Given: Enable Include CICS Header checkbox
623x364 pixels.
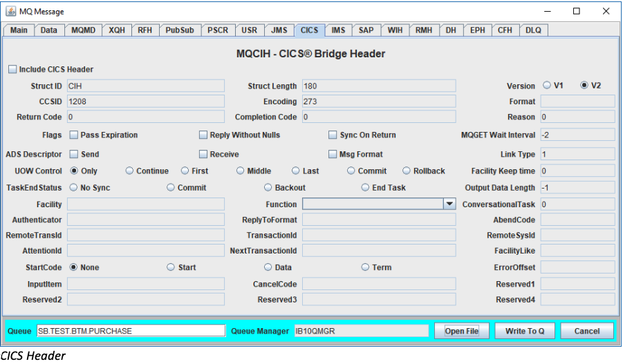Looking at the screenshot, I should [12, 70].
